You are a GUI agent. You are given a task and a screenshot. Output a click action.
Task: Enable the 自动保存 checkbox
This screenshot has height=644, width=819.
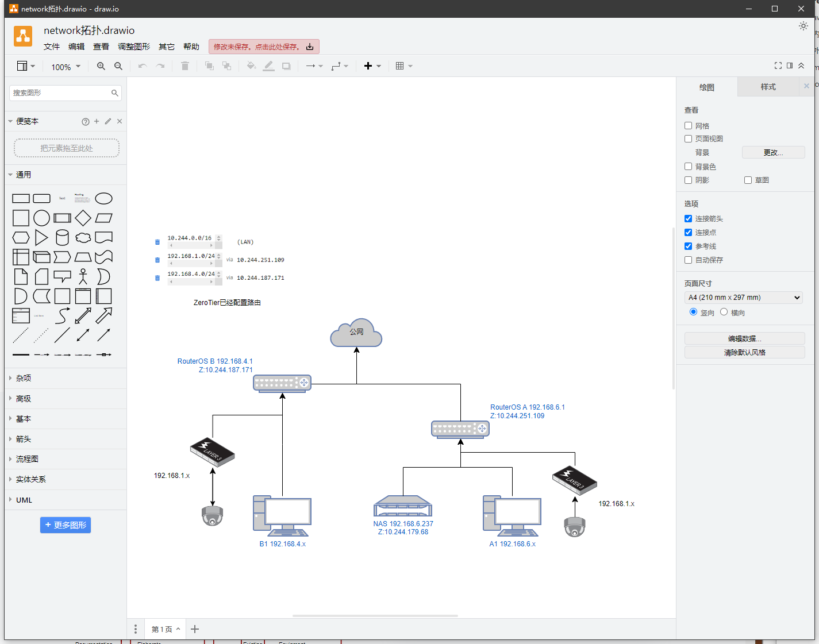coord(688,260)
